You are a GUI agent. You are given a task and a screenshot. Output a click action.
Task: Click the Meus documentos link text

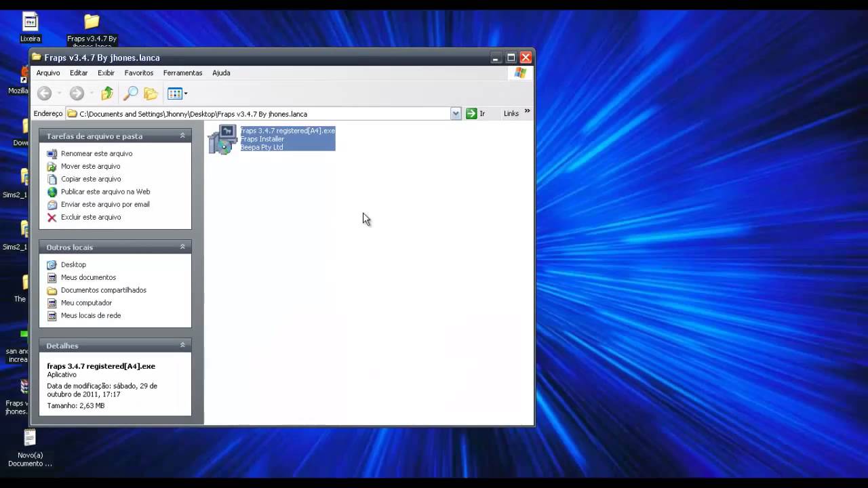click(88, 277)
